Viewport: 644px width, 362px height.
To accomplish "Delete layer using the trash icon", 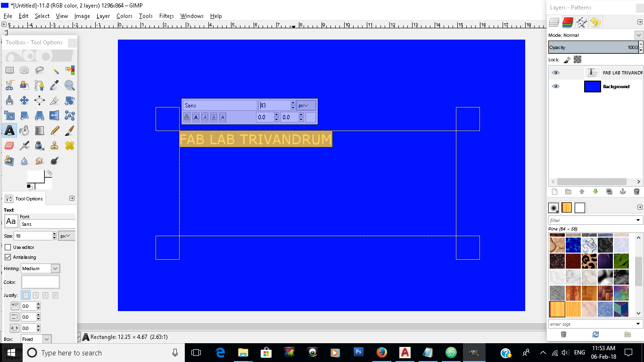I will tap(636, 192).
